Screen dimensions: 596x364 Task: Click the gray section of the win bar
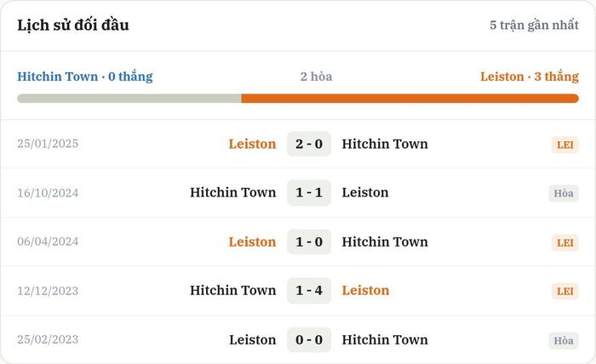click(x=129, y=99)
